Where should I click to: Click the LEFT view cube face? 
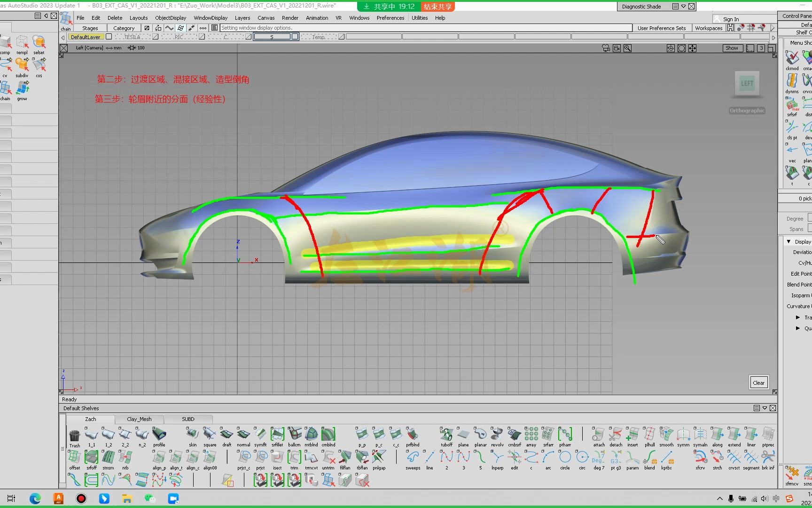point(747,83)
